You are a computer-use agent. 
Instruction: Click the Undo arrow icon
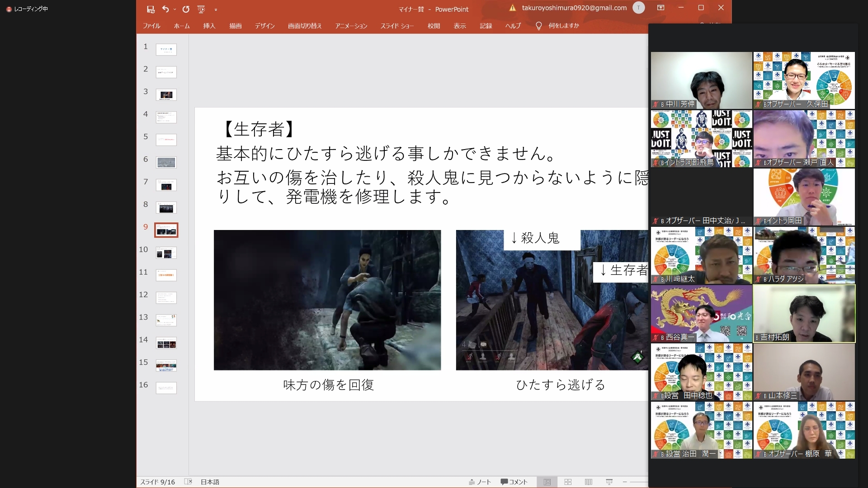(165, 9)
